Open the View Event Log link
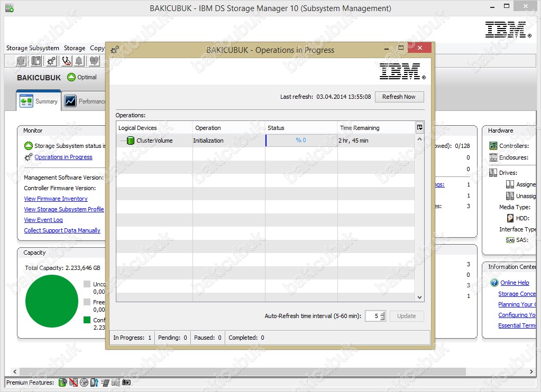541x392 pixels. pos(43,220)
